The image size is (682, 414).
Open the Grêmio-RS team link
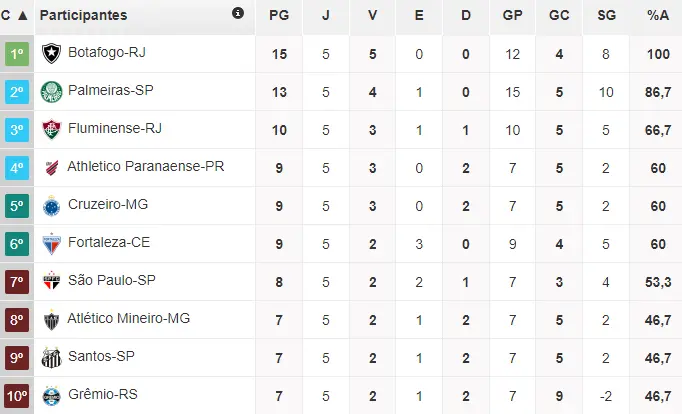click(102, 394)
